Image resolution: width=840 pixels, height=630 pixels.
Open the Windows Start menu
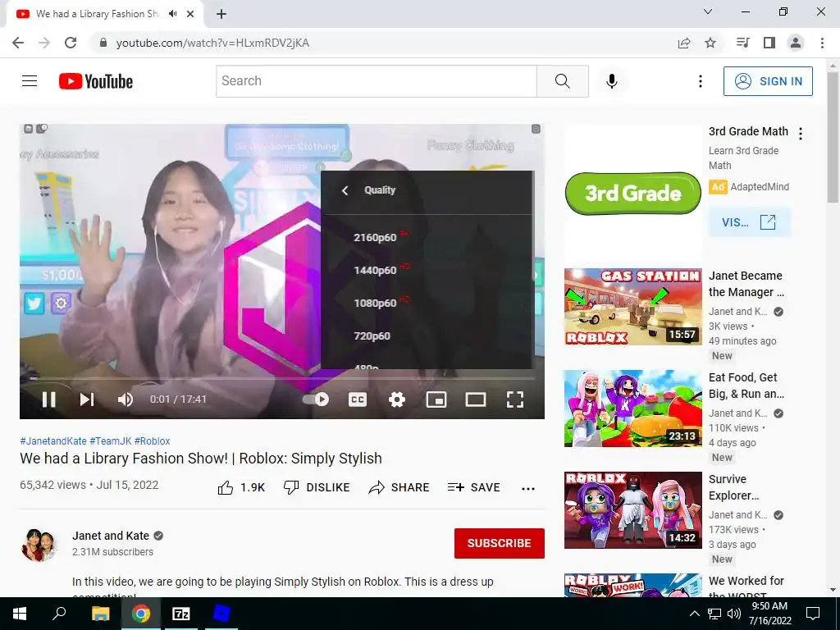(20, 614)
